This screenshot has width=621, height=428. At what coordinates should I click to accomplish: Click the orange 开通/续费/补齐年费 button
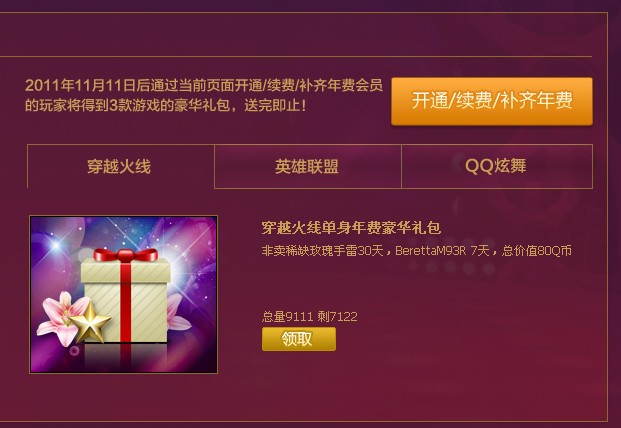click(492, 101)
